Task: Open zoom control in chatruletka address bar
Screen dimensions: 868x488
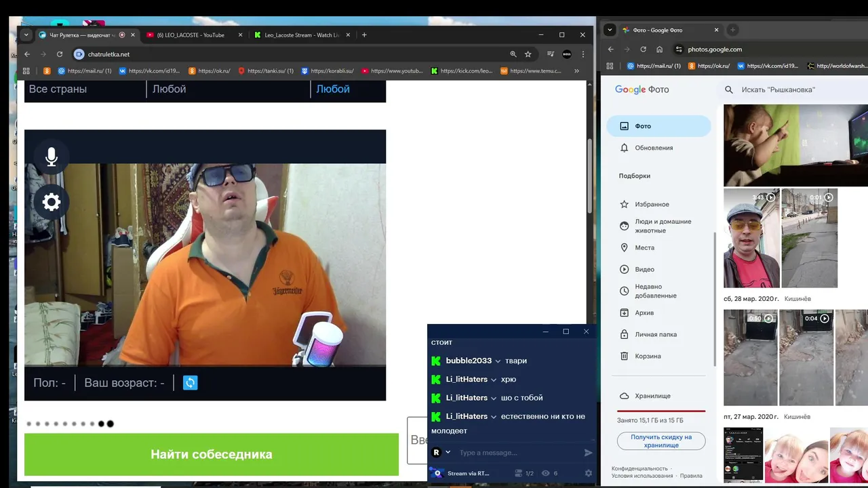Action: click(x=513, y=54)
